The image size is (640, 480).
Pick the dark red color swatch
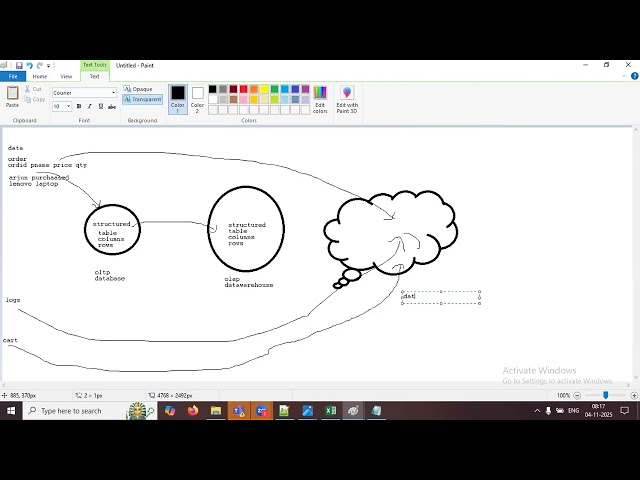(233, 89)
